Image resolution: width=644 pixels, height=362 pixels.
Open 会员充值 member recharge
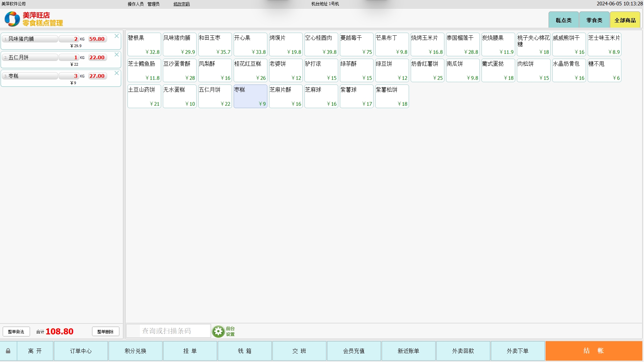(354, 351)
